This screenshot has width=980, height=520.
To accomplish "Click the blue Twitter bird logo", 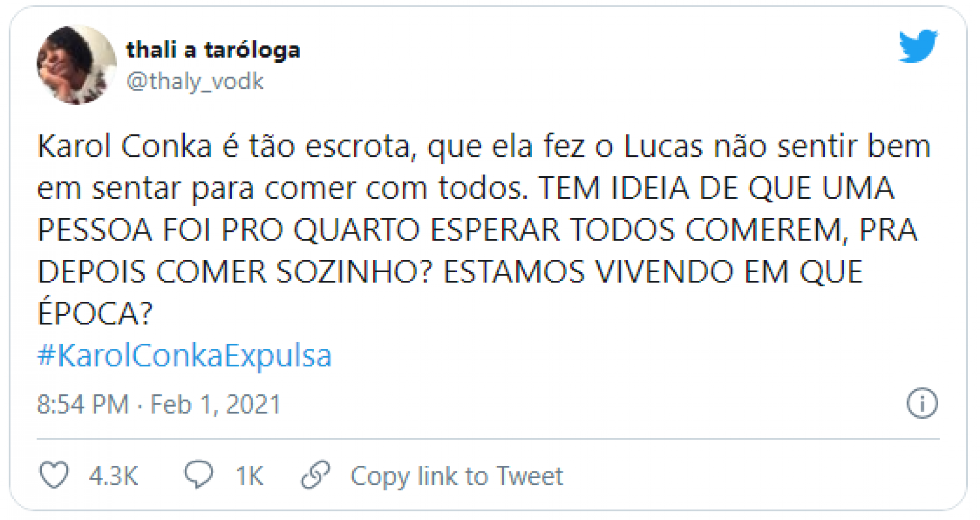I will pyautogui.click(x=918, y=46).
